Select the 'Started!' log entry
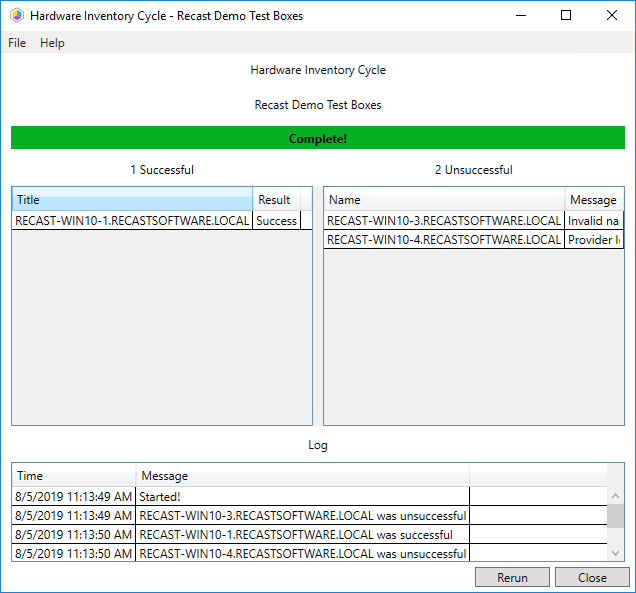 [303, 496]
